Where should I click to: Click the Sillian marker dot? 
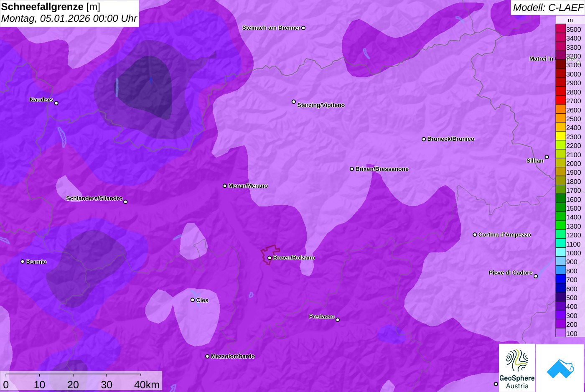click(x=547, y=157)
